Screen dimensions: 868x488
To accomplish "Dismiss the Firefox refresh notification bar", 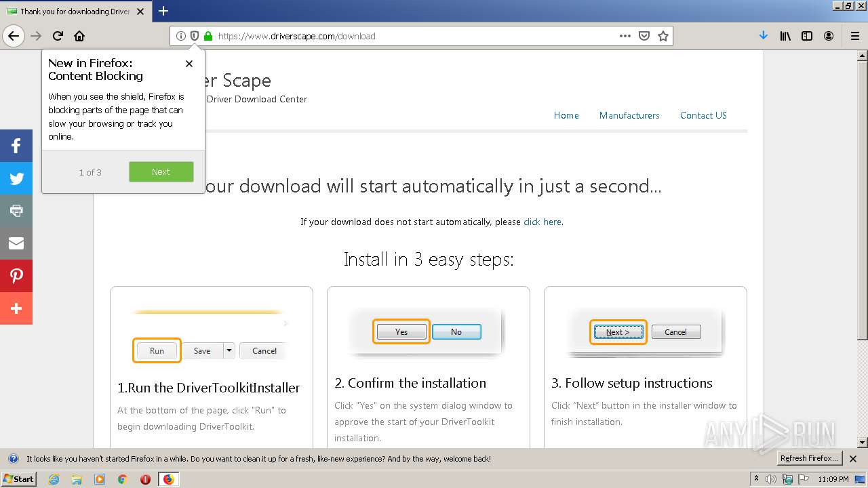I will coord(853,459).
